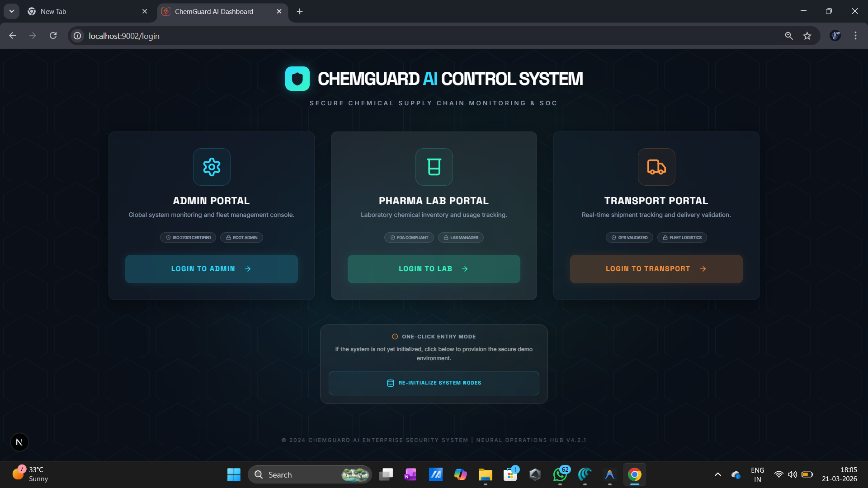Click the Lab Manager badge
Viewport: 868px width, 488px height.
tap(461, 238)
